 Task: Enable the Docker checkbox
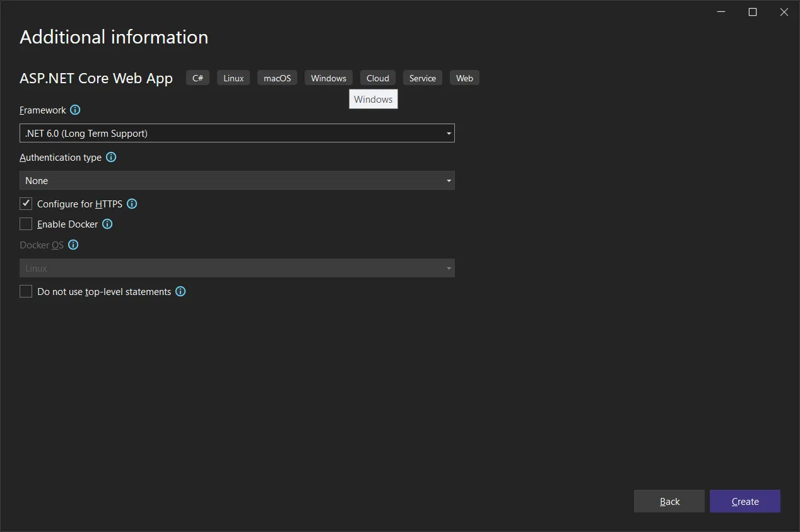[26, 224]
